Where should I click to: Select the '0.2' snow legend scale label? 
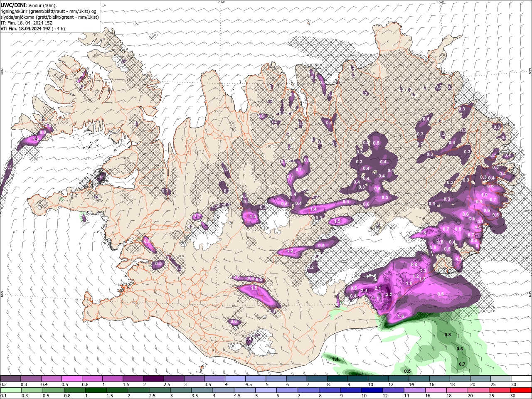[3, 384]
